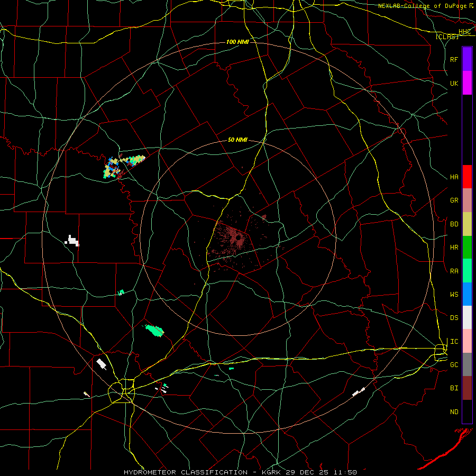The height and width of the screenshot is (476, 476).
Task: Click the light pink IC swatch
Action: (x=467, y=341)
